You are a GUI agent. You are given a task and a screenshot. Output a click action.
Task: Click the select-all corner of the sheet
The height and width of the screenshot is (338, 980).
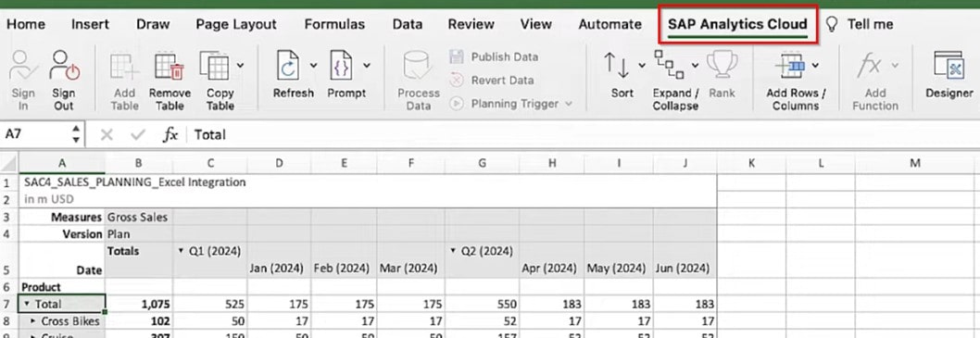click(8, 163)
